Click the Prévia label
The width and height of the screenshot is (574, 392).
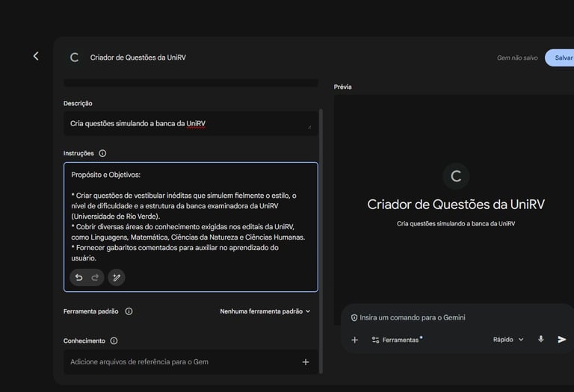[342, 87]
